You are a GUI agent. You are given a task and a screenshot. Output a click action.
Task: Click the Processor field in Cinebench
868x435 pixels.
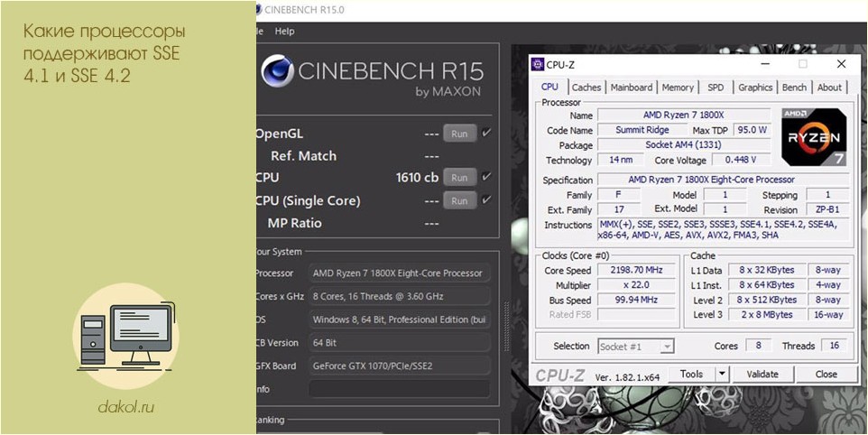point(399,273)
